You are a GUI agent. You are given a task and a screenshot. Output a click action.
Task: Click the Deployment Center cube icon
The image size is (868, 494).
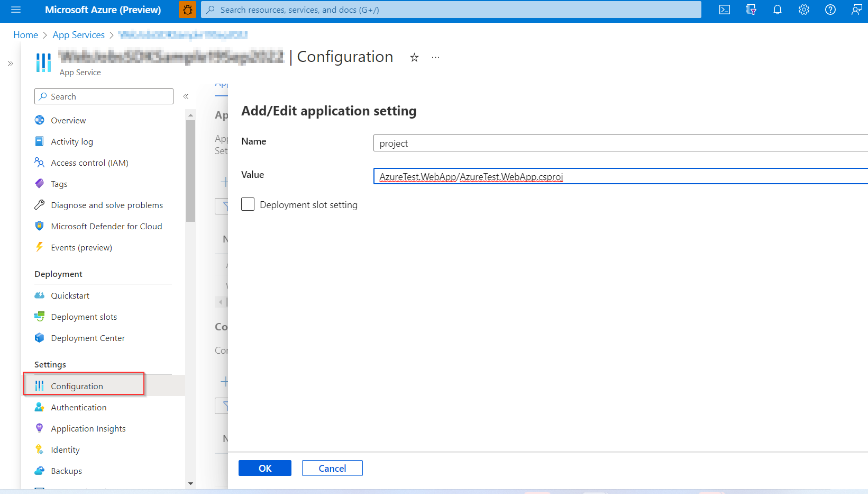[40, 338]
